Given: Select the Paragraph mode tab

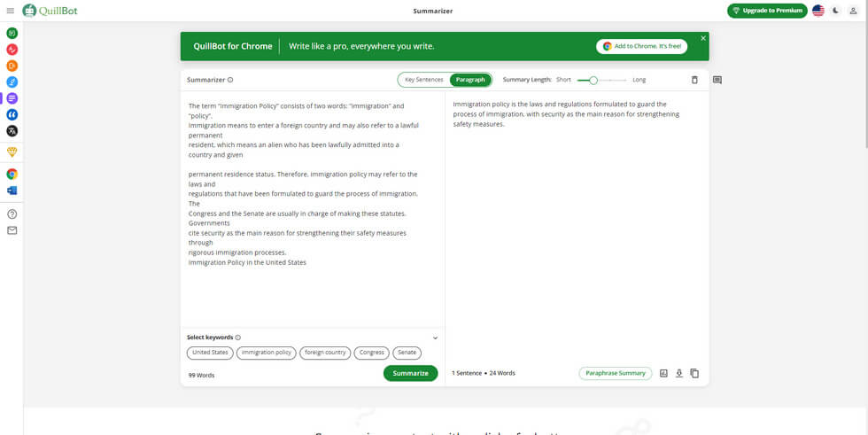Looking at the screenshot, I should coord(470,80).
